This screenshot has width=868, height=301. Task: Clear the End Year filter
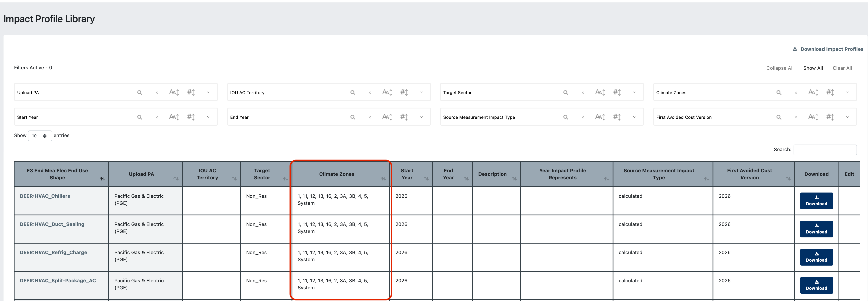pos(370,117)
